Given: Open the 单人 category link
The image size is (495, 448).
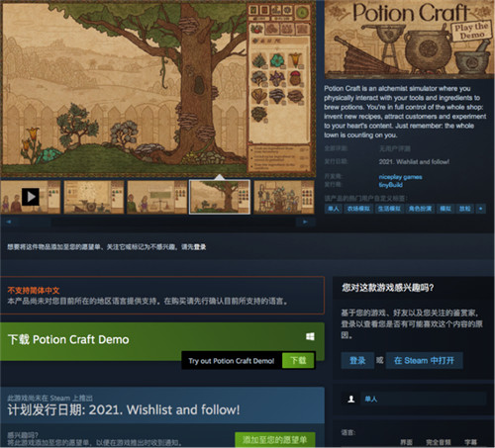Looking at the screenshot, I should 371,400.
